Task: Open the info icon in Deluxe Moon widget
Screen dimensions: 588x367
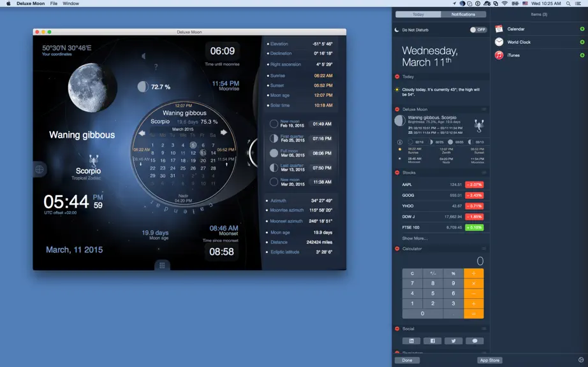Action: coord(400,142)
